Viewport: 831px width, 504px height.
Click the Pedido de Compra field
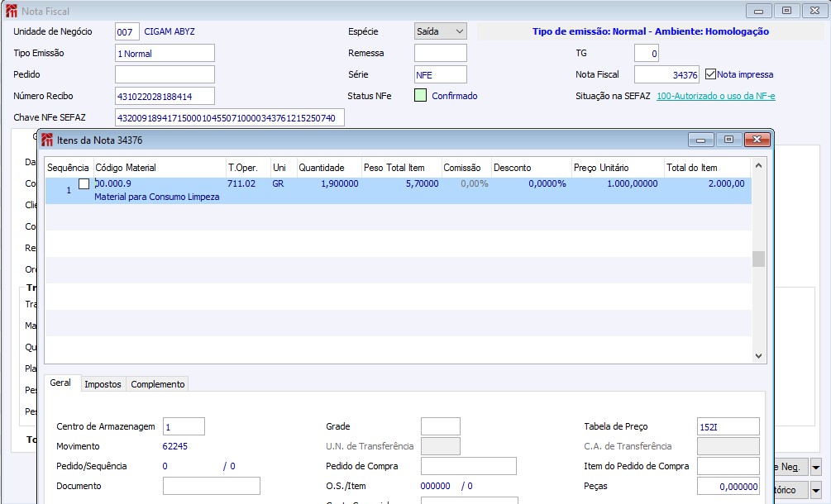tap(469, 467)
